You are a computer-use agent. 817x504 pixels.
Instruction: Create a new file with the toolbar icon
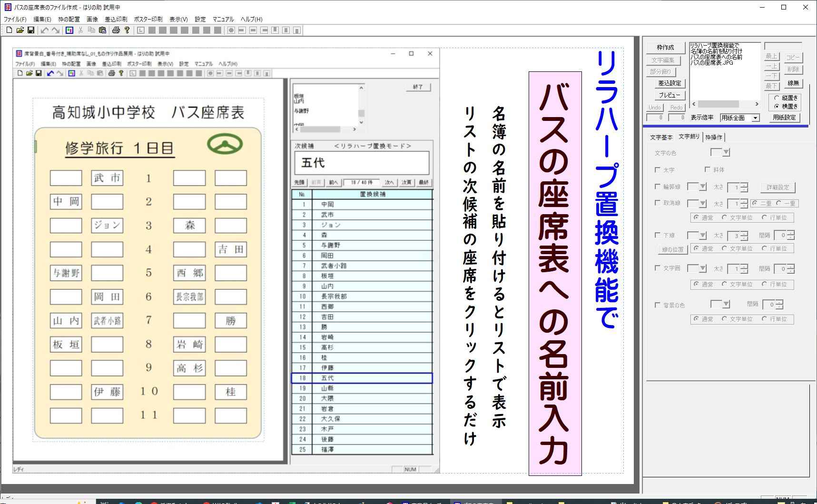click(9, 30)
